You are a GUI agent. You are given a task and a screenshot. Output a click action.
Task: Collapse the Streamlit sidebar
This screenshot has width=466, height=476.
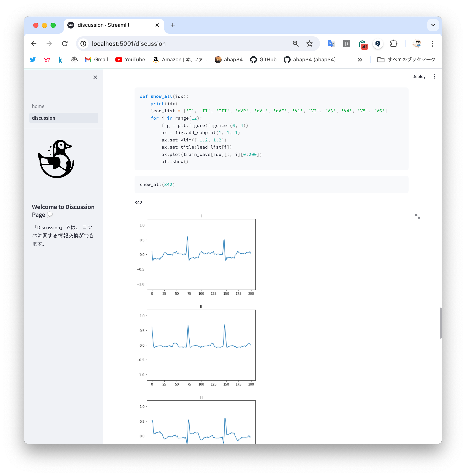tap(95, 77)
